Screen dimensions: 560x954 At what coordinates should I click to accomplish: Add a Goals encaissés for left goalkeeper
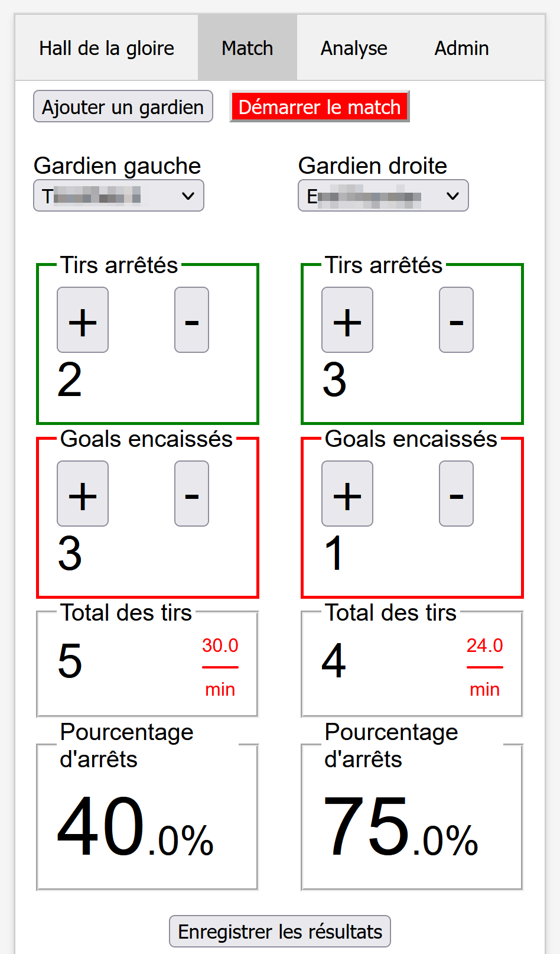click(83, 494)
